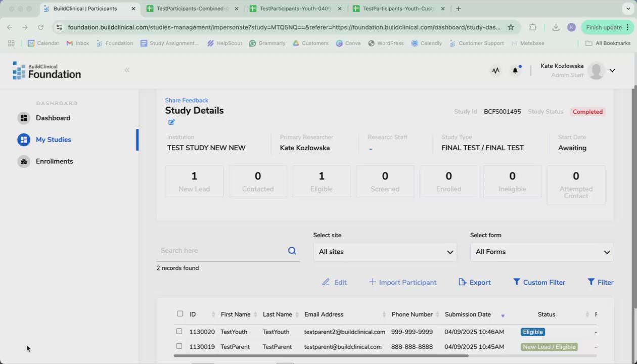The image size is (637, 364).
Task: Click the edit pencil under Study Details
Action: click(171, 122)
